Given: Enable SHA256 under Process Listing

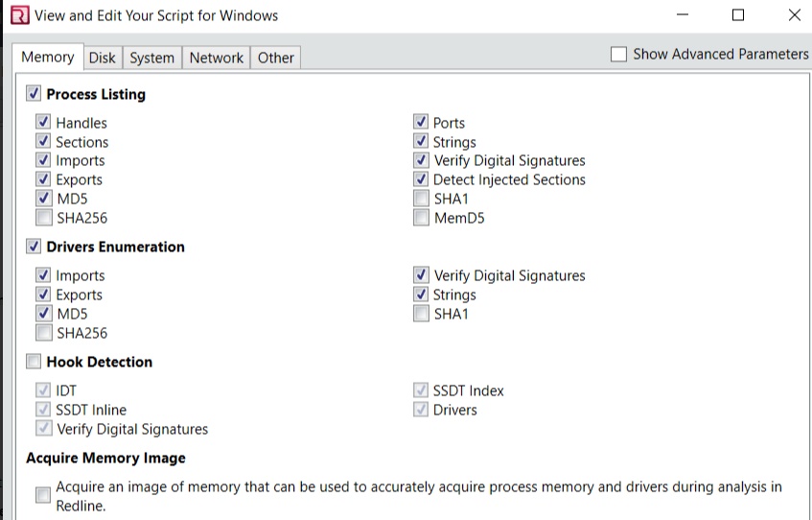Looking at the screenshot, I should pyautogui.click(x=43, y=218).
